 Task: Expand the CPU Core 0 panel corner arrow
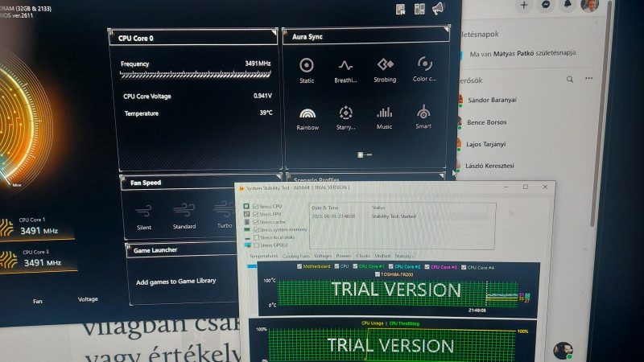pos(274,32)
